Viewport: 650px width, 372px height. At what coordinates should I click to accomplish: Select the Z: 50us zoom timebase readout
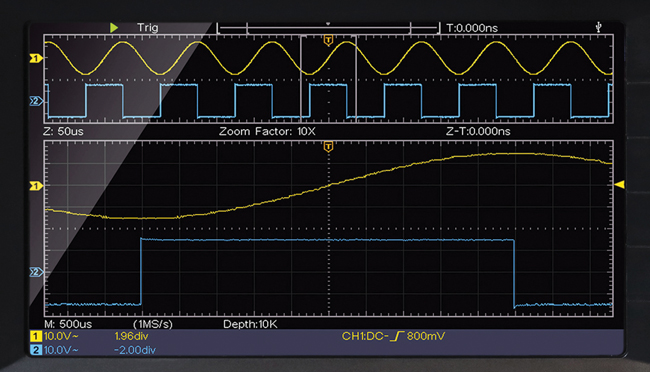pos(63,131)
